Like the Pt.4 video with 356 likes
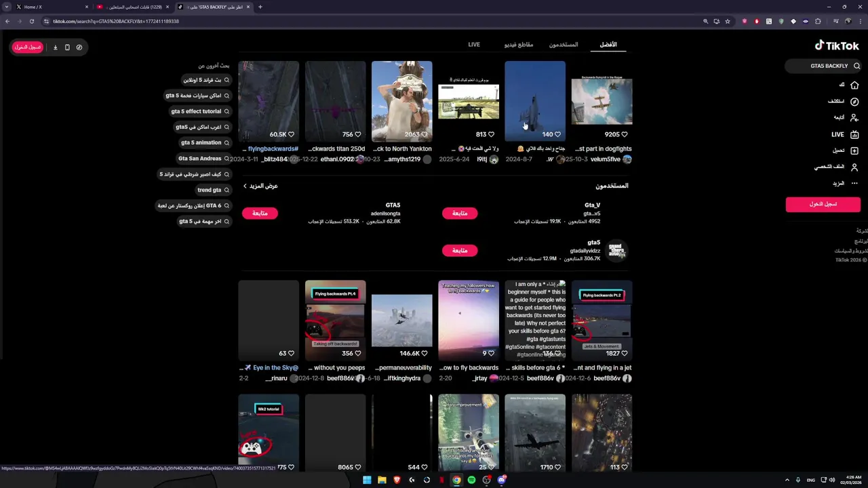The image size is (868, 488). (358, 353)
